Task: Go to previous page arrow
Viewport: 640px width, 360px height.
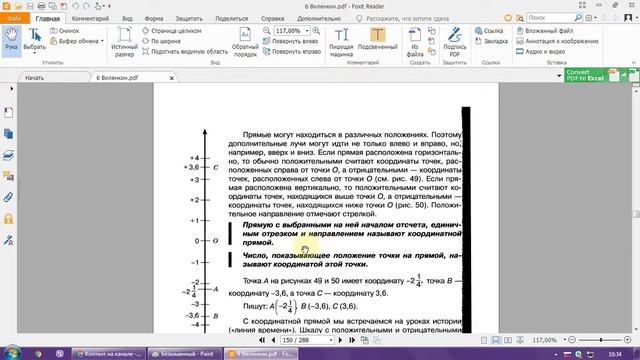Action: [x=273, y=340]
